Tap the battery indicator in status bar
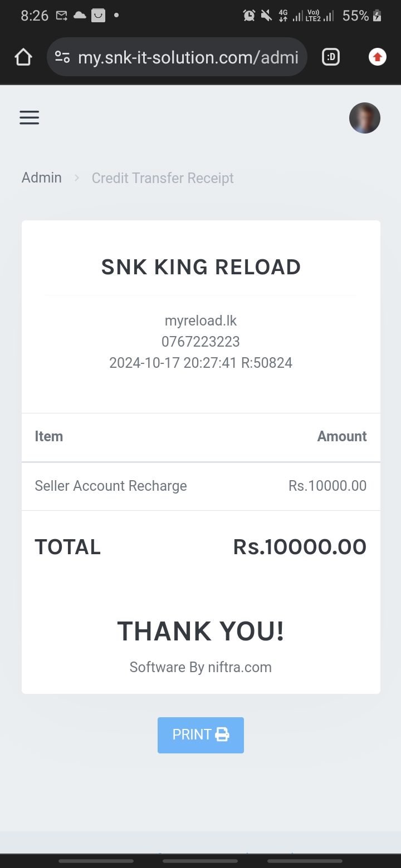The height and width of the screenshot is (868, 401). 377,16
